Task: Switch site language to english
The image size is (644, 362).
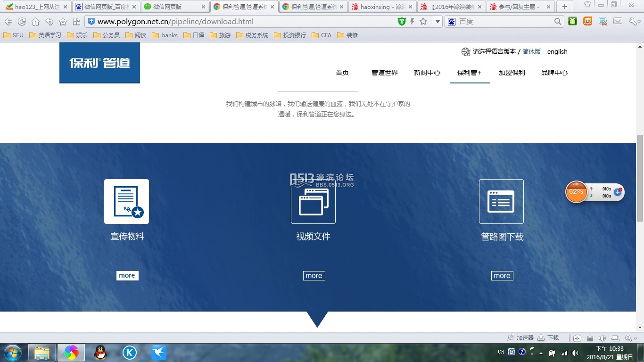Action: tap(557, 51)
